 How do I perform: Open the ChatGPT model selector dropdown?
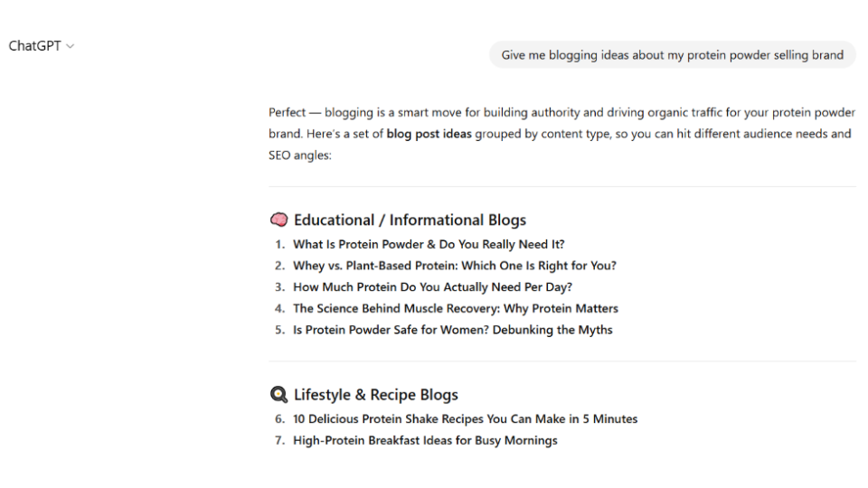tap(41, 46)
